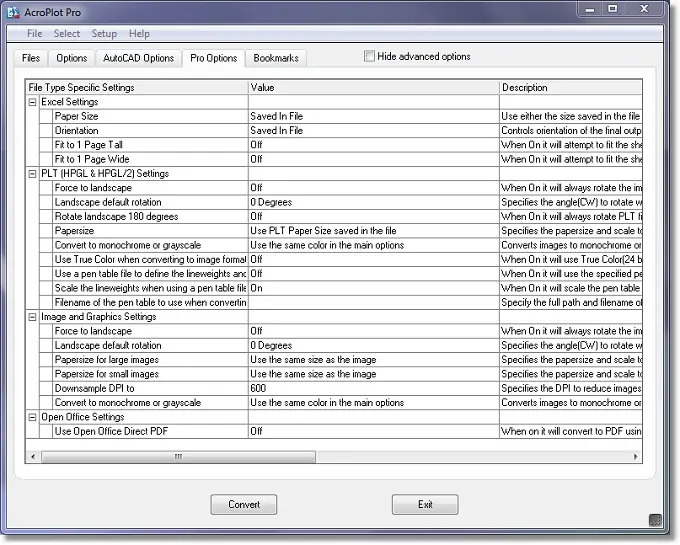680x545 pixels.
Task: Switch to the Bookmarks tab
Action: [276, 58]
